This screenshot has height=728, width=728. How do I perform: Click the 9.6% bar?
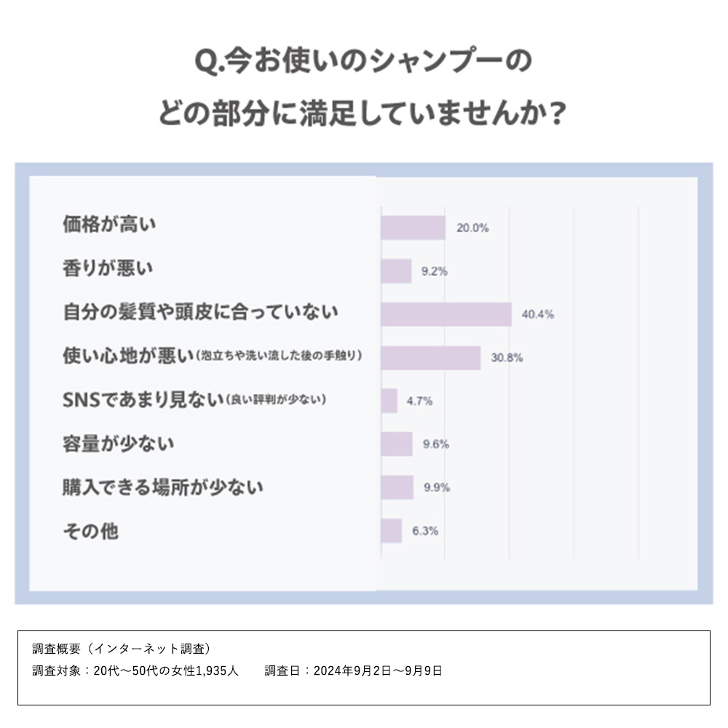[397, 444]
